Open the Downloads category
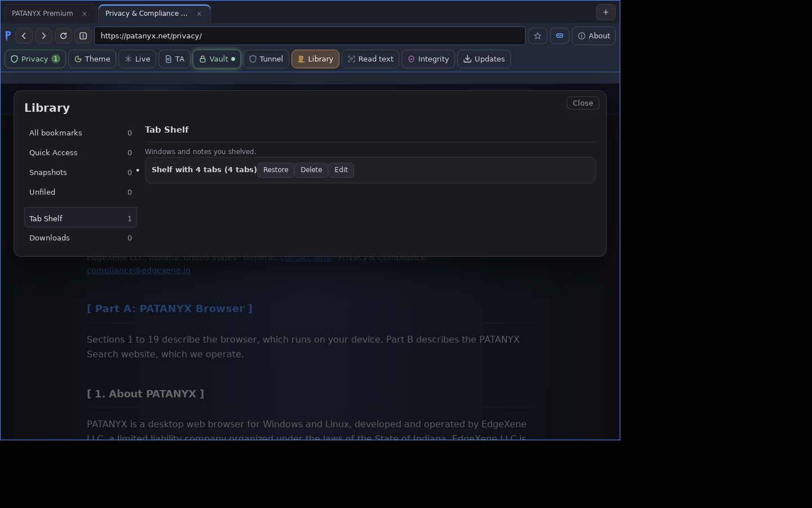 point(81,238)
